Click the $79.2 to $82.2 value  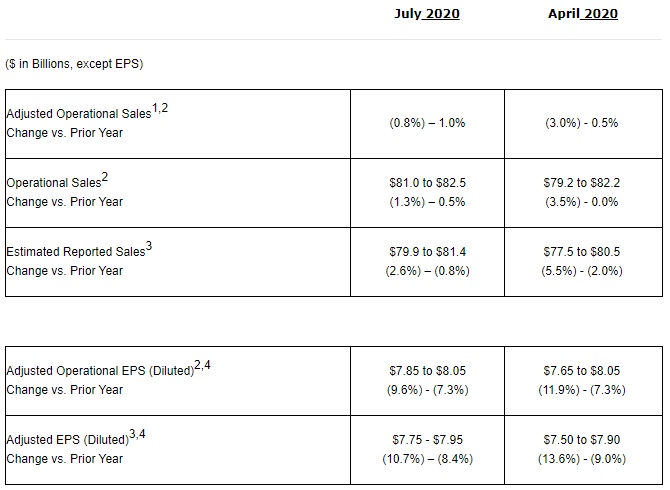point(582,184)
